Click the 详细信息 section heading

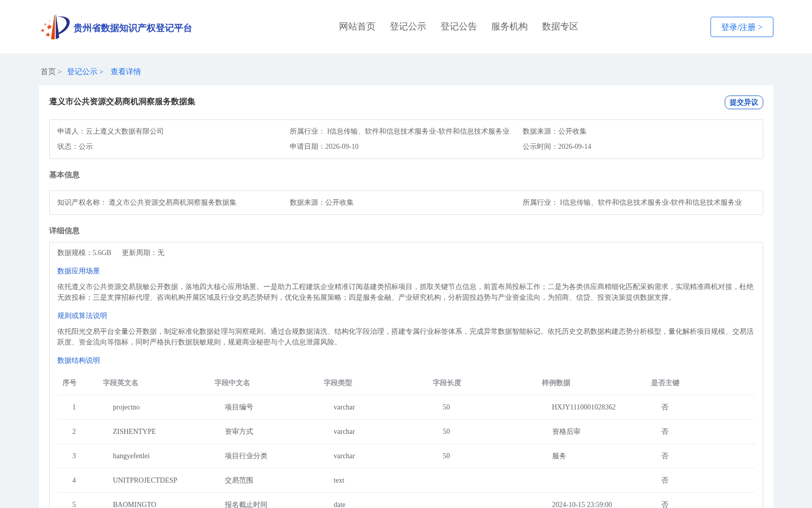pyautogui.click(x=64, y=231)
